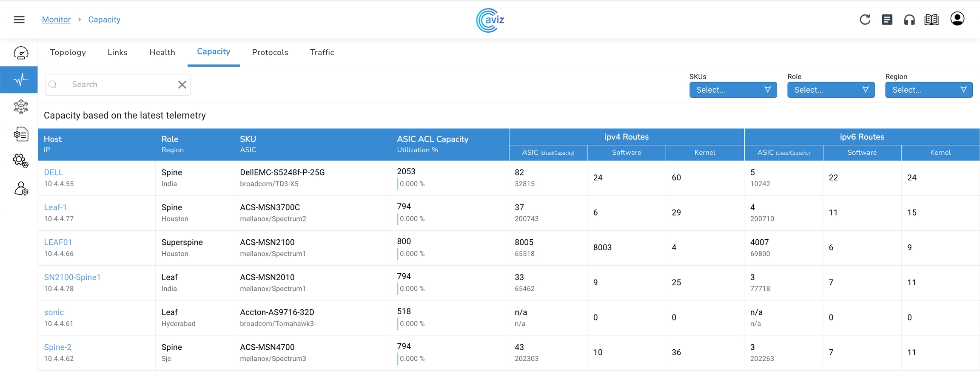980x371 pixels.
Task: Open the headset support icon
Action: (909, 20)
